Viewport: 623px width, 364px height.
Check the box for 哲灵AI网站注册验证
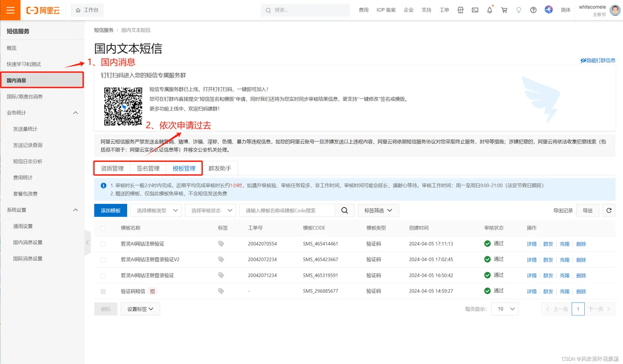(103, 244)
